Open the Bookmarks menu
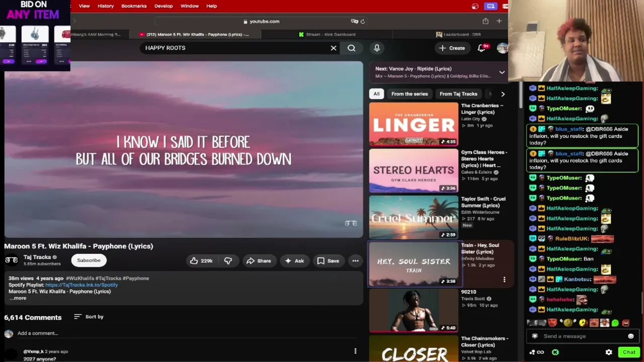The width and height of the screenshot is (644, 362). tap(134, 6)
